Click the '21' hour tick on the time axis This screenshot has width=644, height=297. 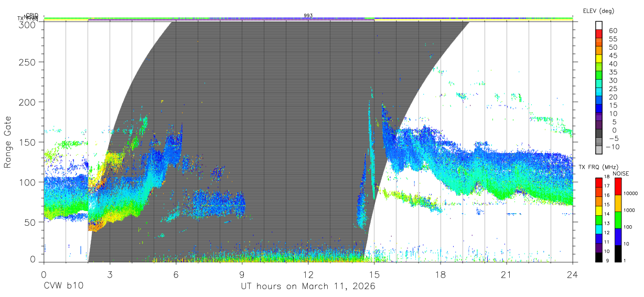coord(507,273)
